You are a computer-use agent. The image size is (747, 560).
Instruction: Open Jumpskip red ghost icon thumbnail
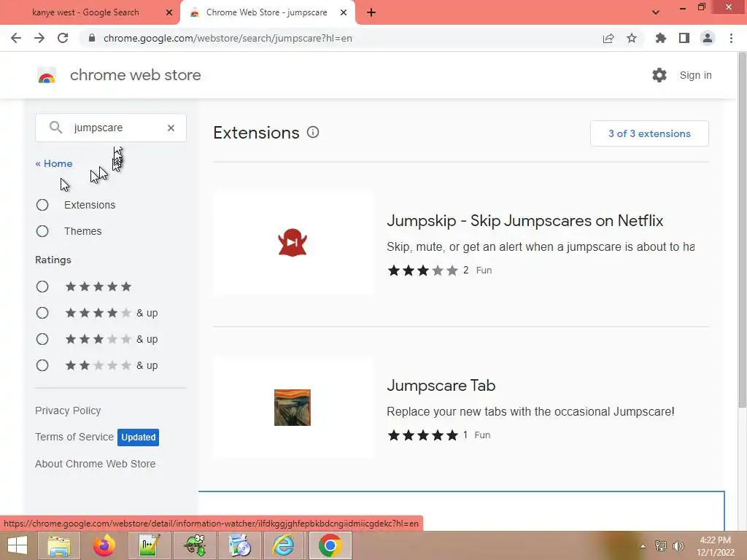tap(293, 242)
